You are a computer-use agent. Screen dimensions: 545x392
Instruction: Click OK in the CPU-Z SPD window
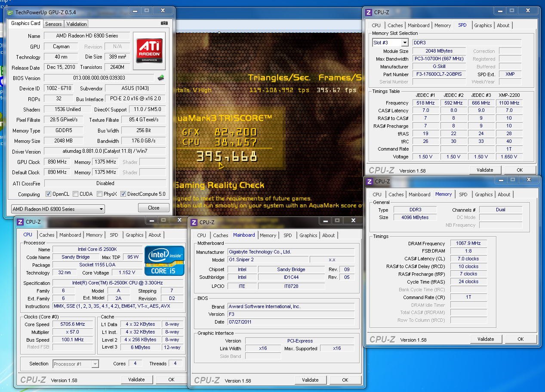(x=520, y=170)
